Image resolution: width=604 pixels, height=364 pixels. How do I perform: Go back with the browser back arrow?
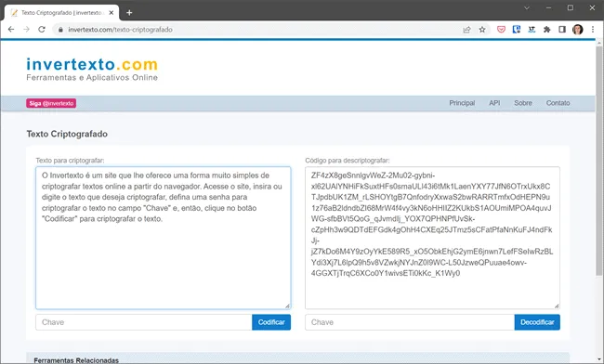[x=11, y=30]
